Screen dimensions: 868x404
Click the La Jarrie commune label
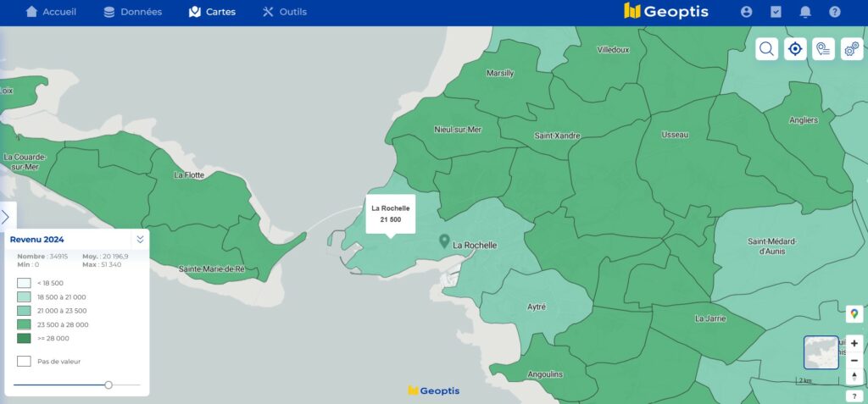[710, 318]
